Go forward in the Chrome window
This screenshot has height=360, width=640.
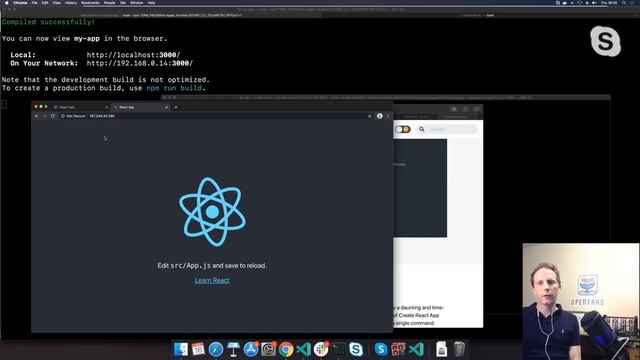point(44,116)
